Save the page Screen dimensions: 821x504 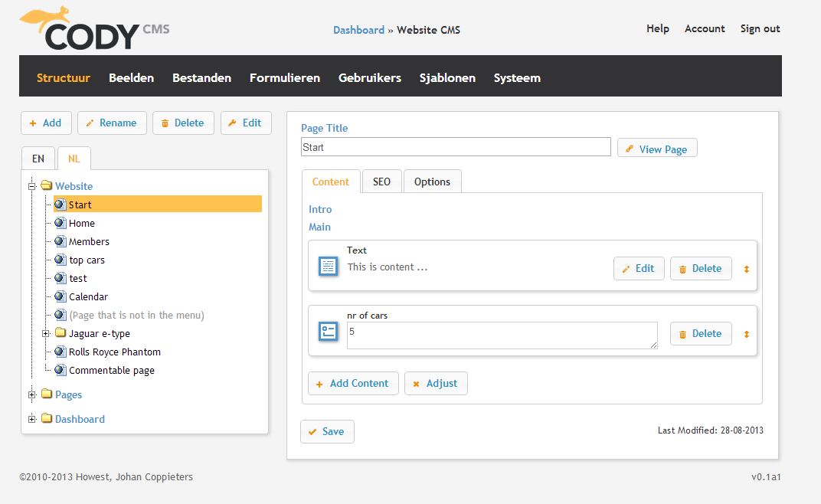click(327, 431)
